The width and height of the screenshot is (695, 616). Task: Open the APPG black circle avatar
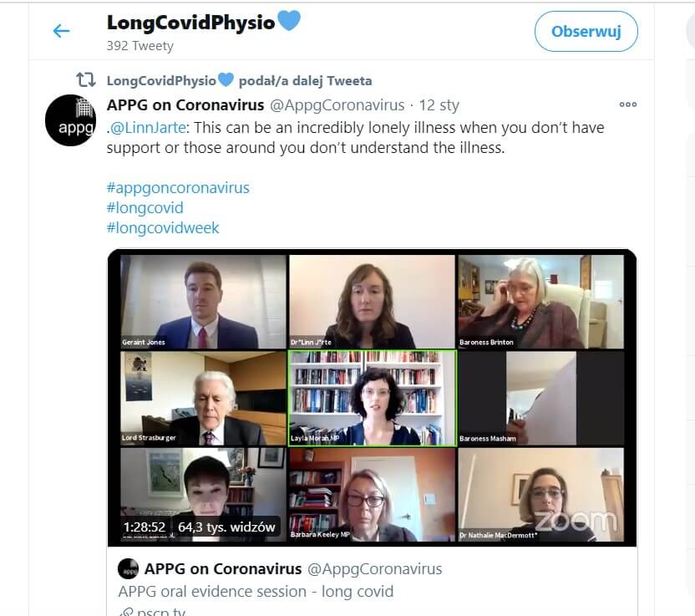[70, 120]
